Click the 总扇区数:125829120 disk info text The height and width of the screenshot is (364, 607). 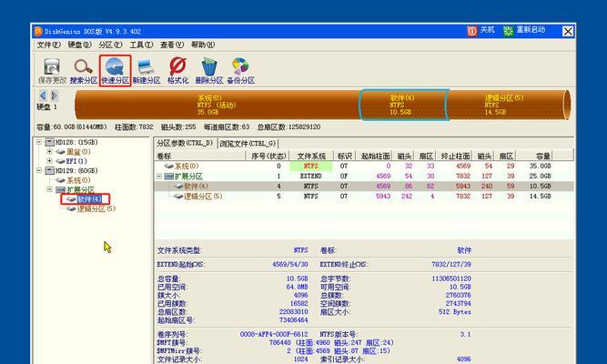pos(288,127)
